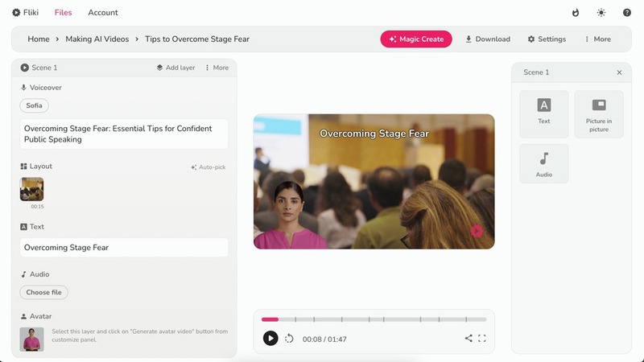The width and height of the screenshot is (644, 362).
Task: Add a Picture in picture layer tile
Action: tap(599, 114)
